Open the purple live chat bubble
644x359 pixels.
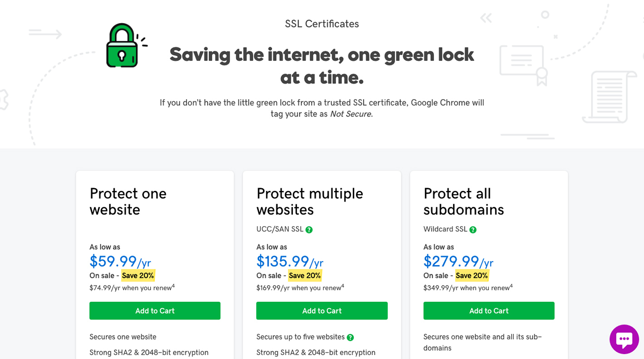tap(624, 339)
